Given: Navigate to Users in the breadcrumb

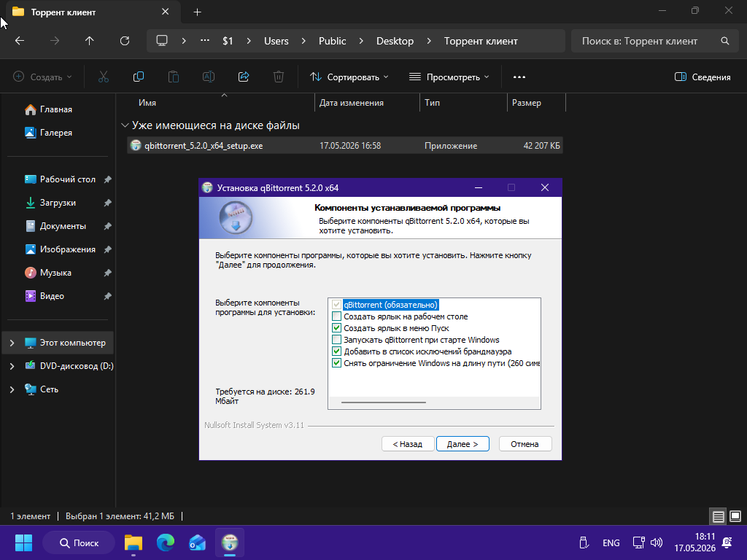Looking at the screenshot, I should pos(276,41).
